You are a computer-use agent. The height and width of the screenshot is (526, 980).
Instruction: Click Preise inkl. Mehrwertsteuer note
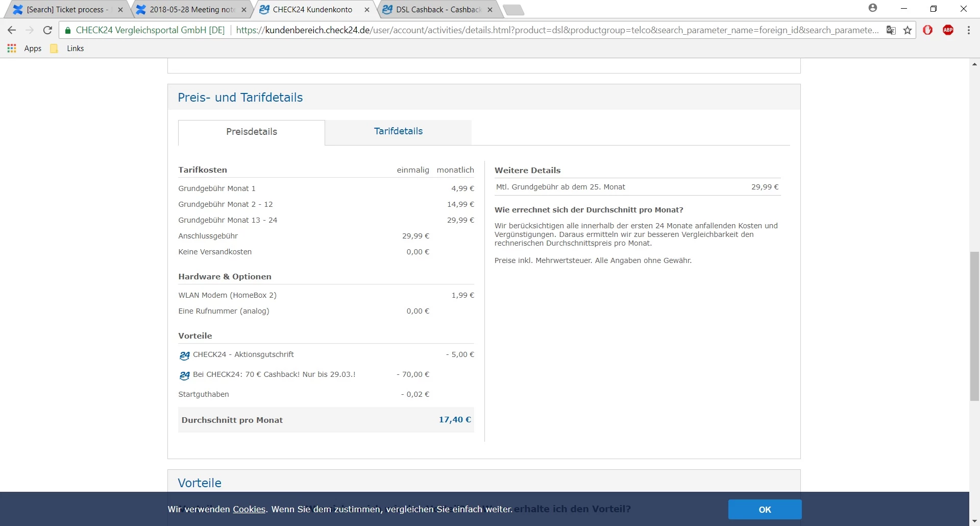click(x=593, y=260)
